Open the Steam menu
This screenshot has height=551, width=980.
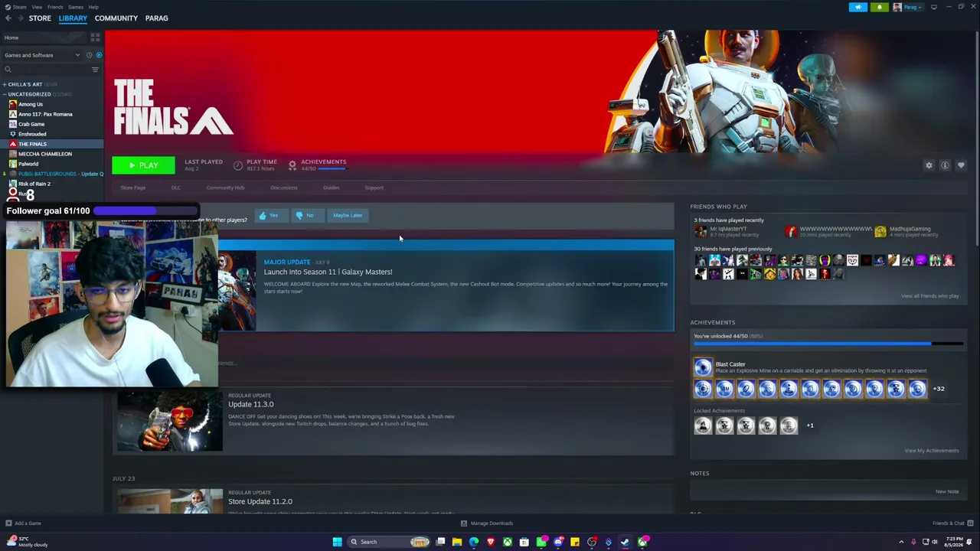(x=19, y=7)
